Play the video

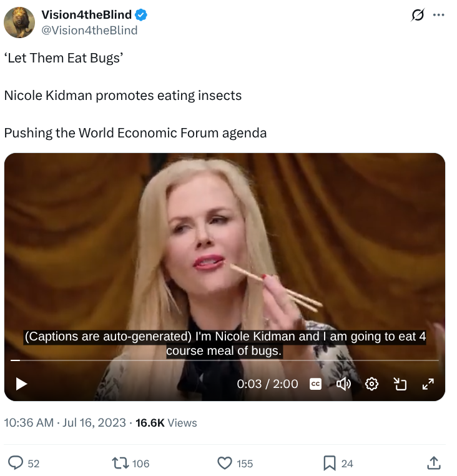tap(21, 383)
